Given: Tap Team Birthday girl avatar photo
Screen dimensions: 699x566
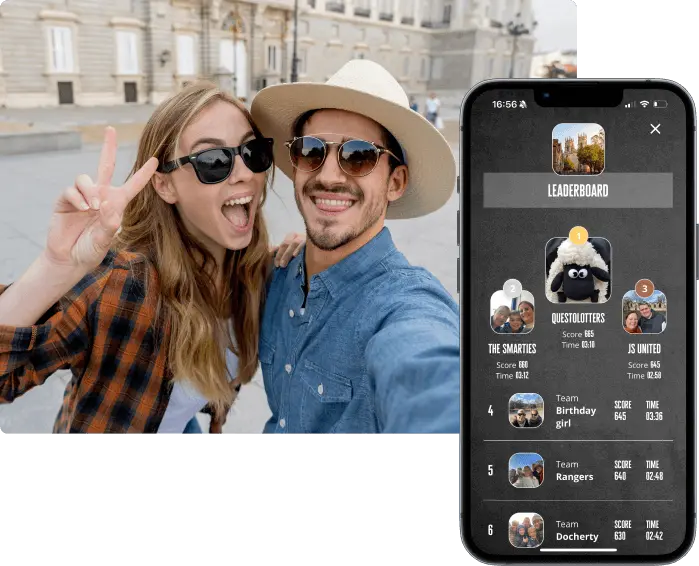Looking at the screenshot, I should tap(526, 410).
